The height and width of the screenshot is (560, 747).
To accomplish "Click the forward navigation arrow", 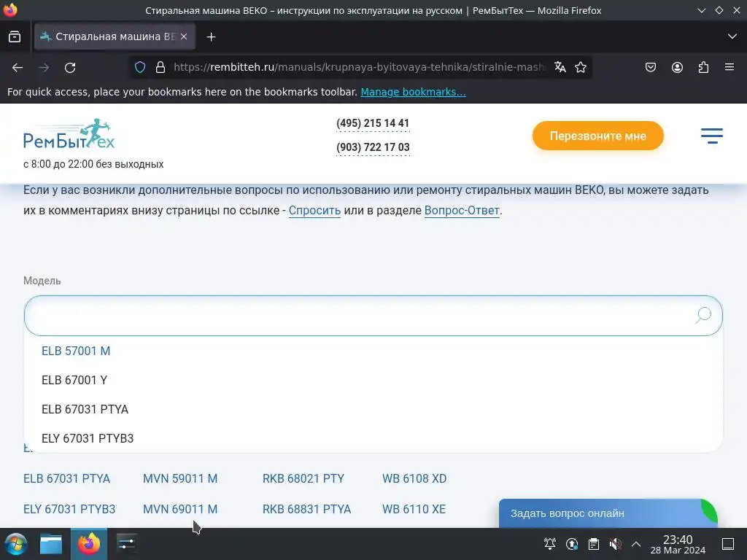I will click(x=44, y=68).
